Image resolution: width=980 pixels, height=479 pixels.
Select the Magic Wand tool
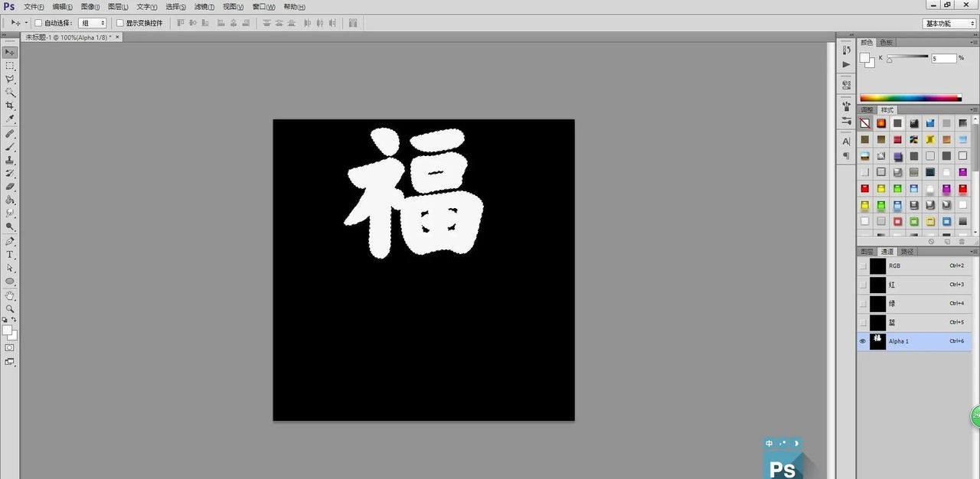coord(10,93)
